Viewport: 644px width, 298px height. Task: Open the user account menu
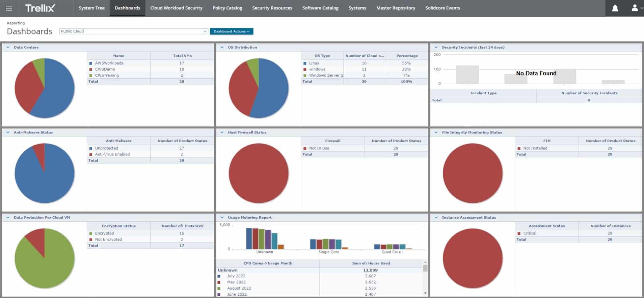(636, 8)
